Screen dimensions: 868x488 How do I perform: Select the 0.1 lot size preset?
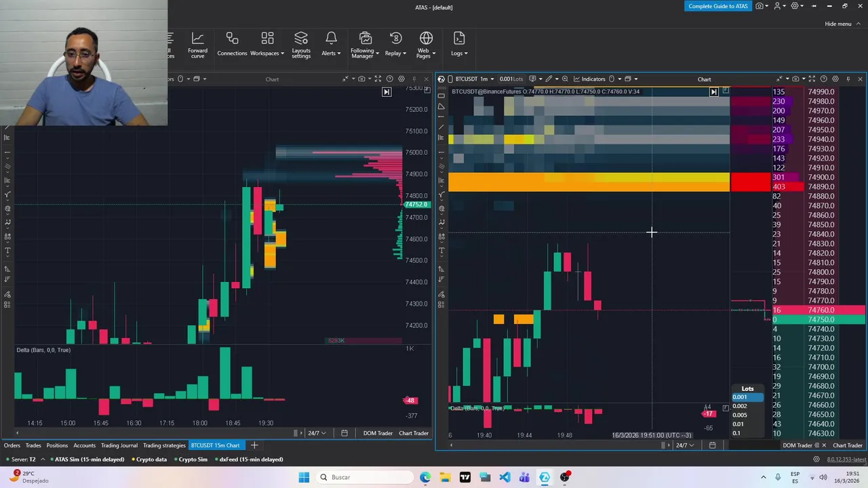pyautogui.click(x=747, y=433)
